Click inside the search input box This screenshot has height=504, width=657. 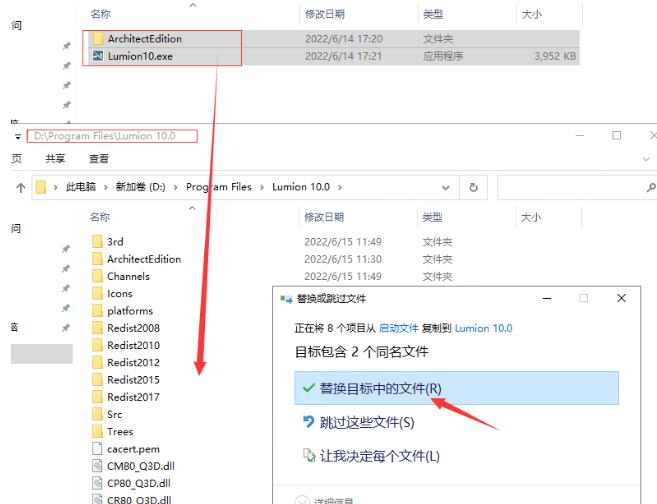tap(571, 187)
